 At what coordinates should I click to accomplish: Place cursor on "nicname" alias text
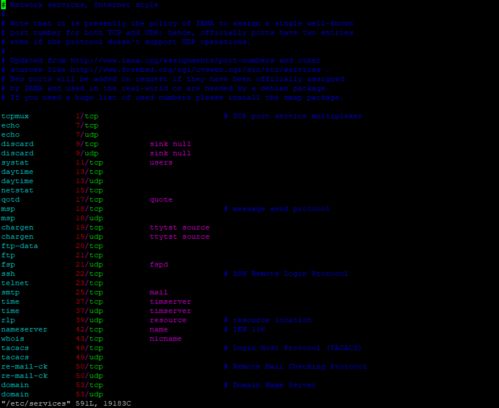pos(165,339)
